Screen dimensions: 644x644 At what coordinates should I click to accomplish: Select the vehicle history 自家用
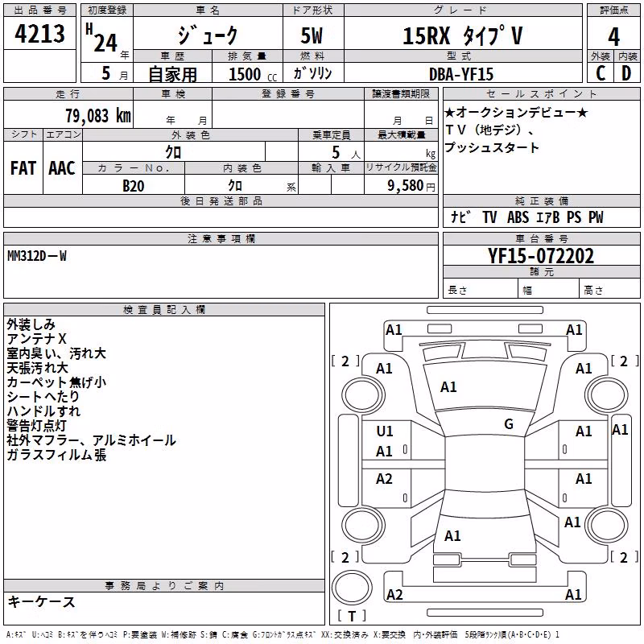[172, 74]
